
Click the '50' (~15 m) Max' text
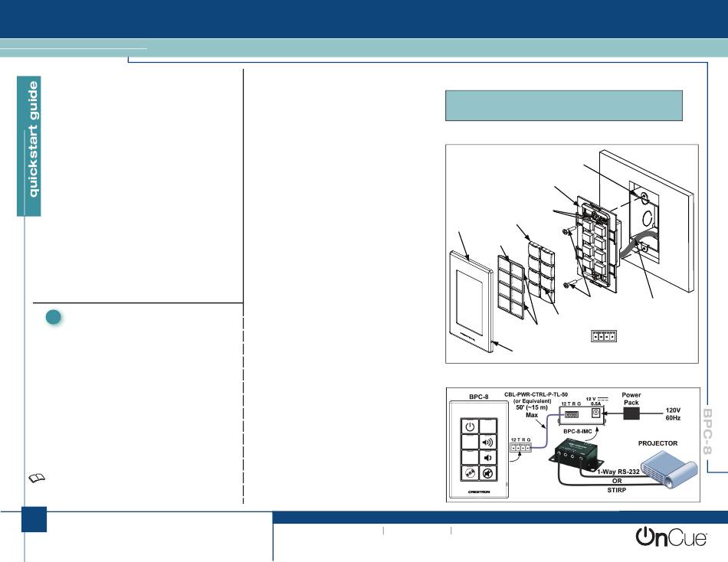tap(532, 411)
